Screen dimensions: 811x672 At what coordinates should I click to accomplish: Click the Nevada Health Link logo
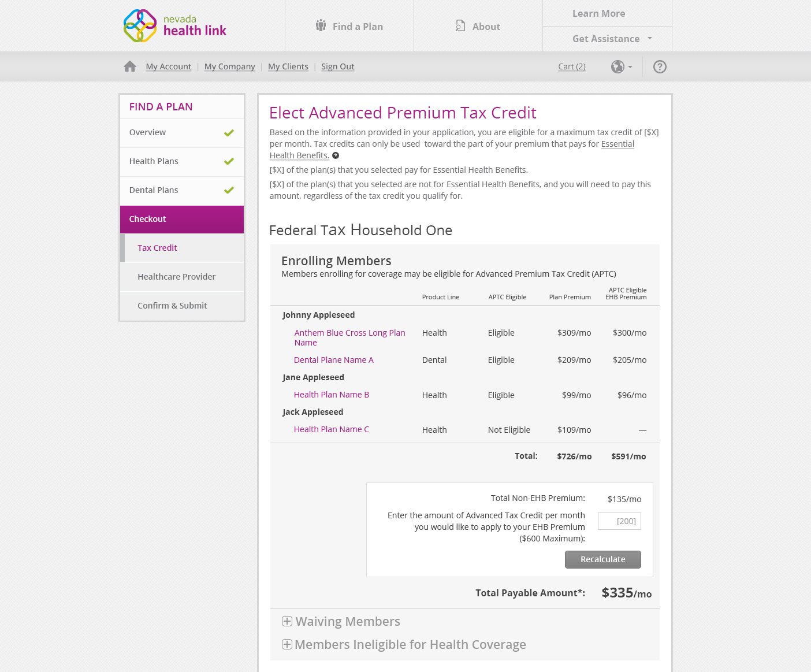point(175,26)
